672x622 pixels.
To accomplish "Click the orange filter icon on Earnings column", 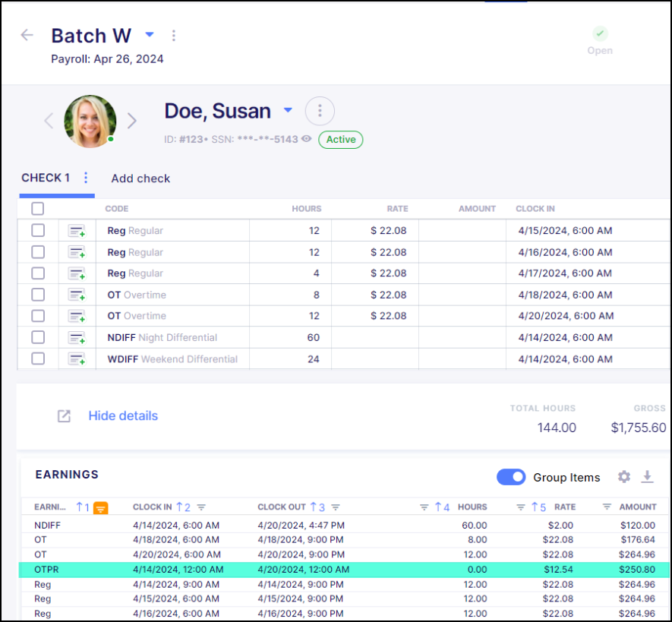I will click(x=100, y=508).
